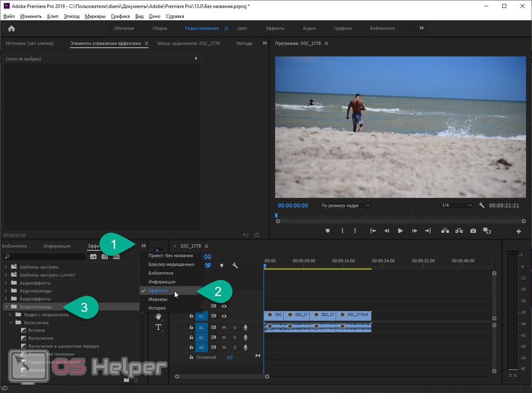The height and width of the screenshot is (393, 532).
Task: Switch to the Цвет workspace
Action: [242, 28]
